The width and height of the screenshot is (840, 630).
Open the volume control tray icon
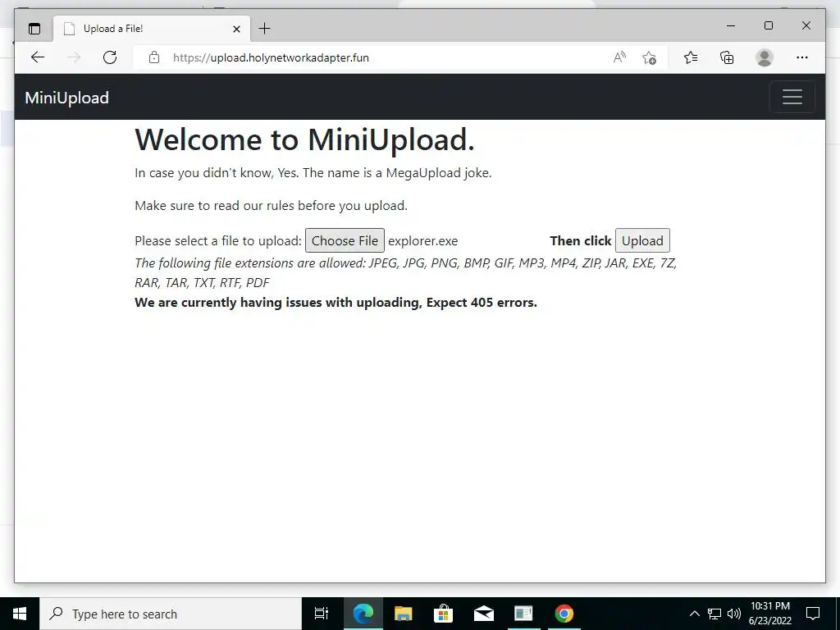(x=734, y=614)
